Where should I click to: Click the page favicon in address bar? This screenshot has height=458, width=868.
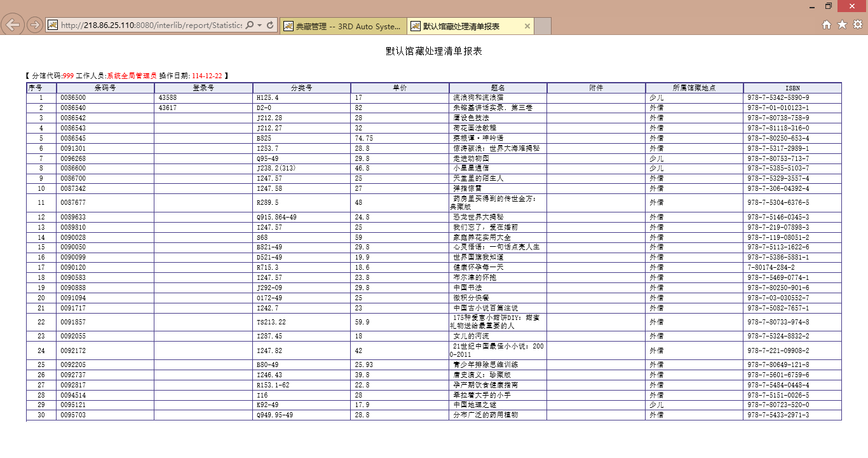(53, 25)
